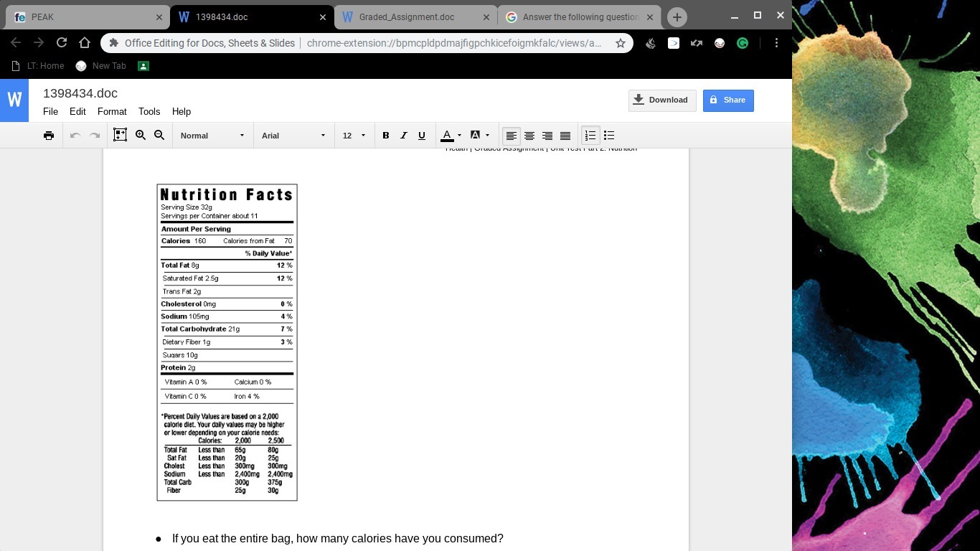Click the text color letter A icon

click(447, 136)
